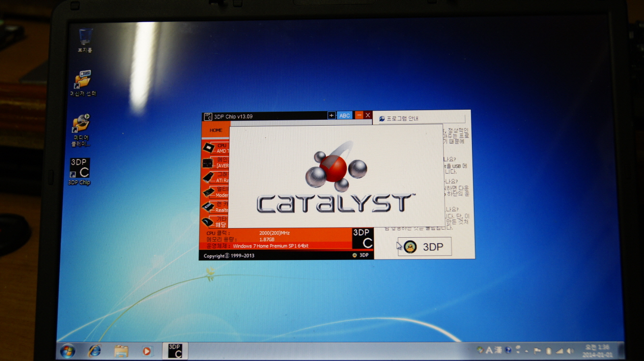The image size is (644, 361).
Task: Click the volume speaker tray icon
Action: 570,350
